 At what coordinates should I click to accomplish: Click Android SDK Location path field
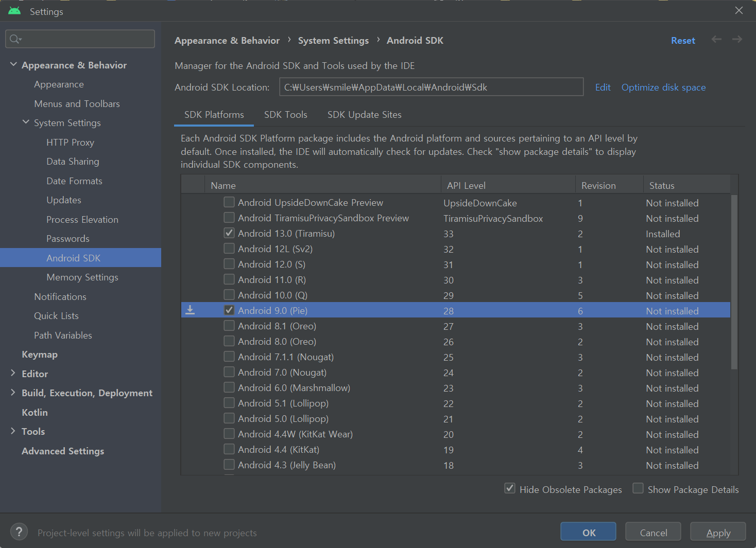click(x=431, y=87)
